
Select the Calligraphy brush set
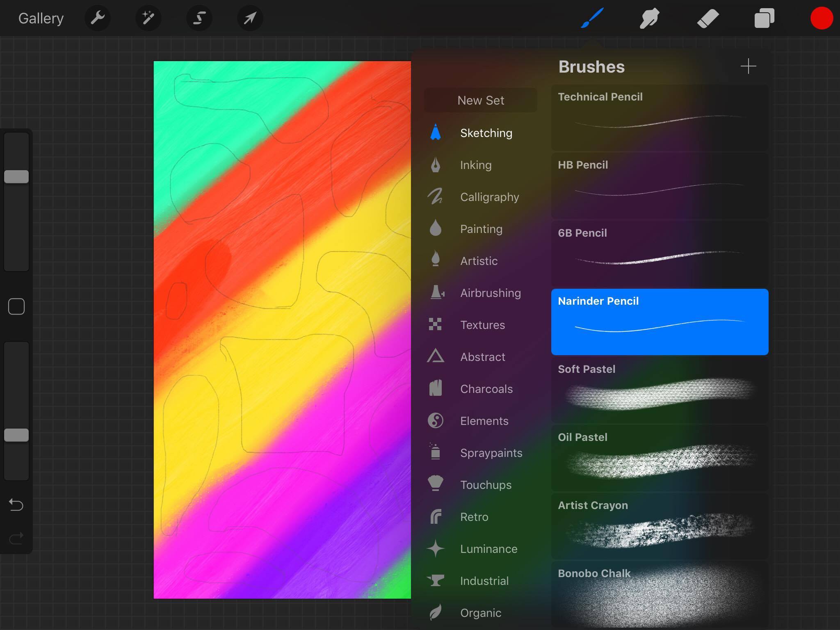[x=481, y=197]
